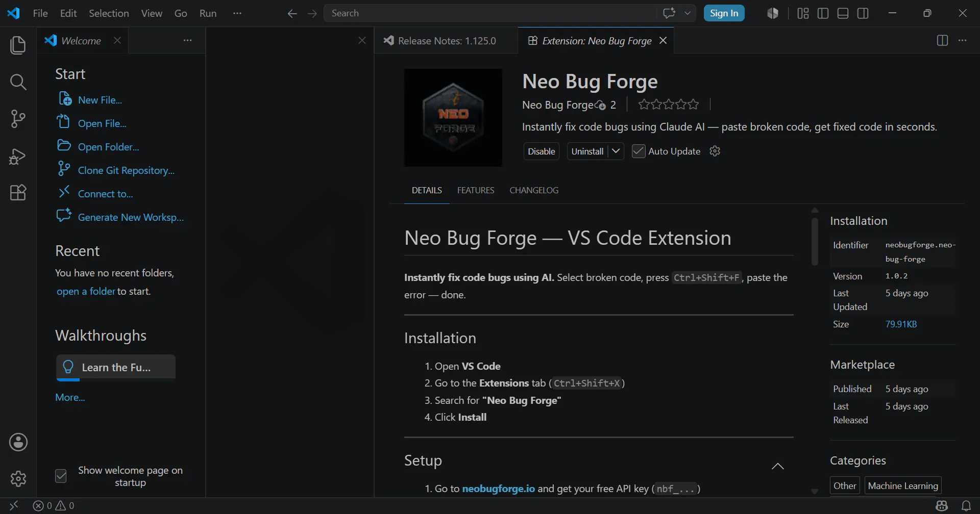Click the scroll-to-top chevron near Setup
Viewport: 980px width, 514px height.
778,466
